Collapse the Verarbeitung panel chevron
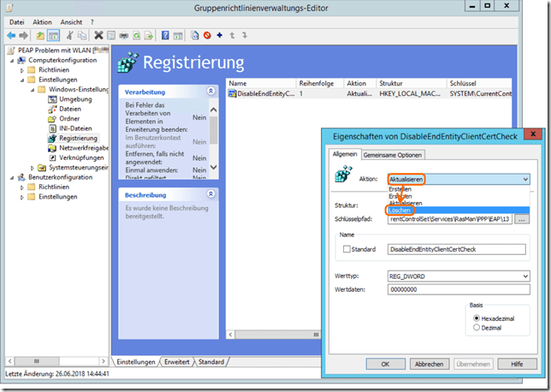This screenshot has width=551, height=392. pyautogui.click(x=211, y=91)
